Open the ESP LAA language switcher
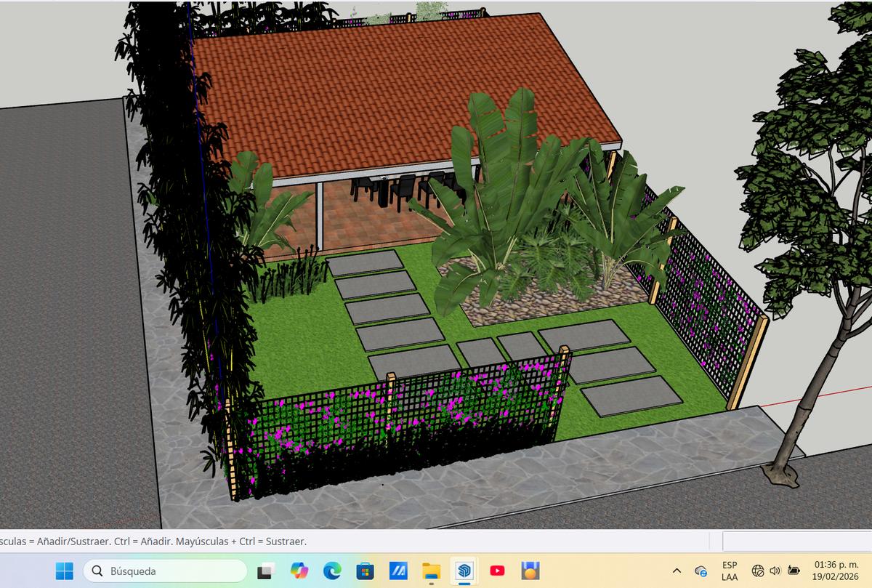This screenshot has width=872, height=588. tap(730, 571)
